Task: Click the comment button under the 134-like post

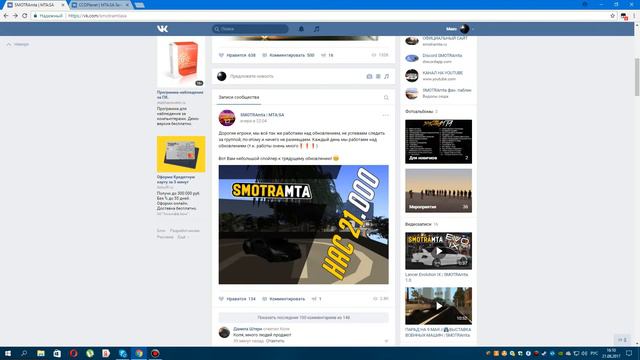Action: [284, 299]
